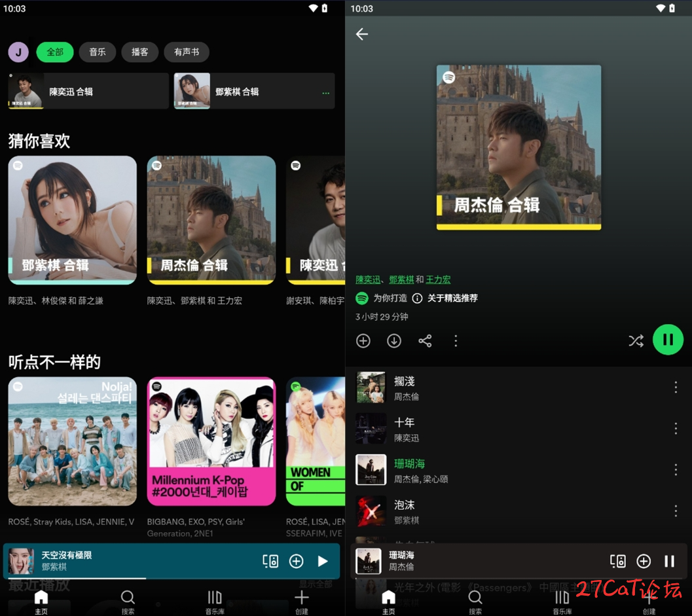Open the WOMEN OF playlist cover
Screen dimensions: 692x616
coord(316,441)
